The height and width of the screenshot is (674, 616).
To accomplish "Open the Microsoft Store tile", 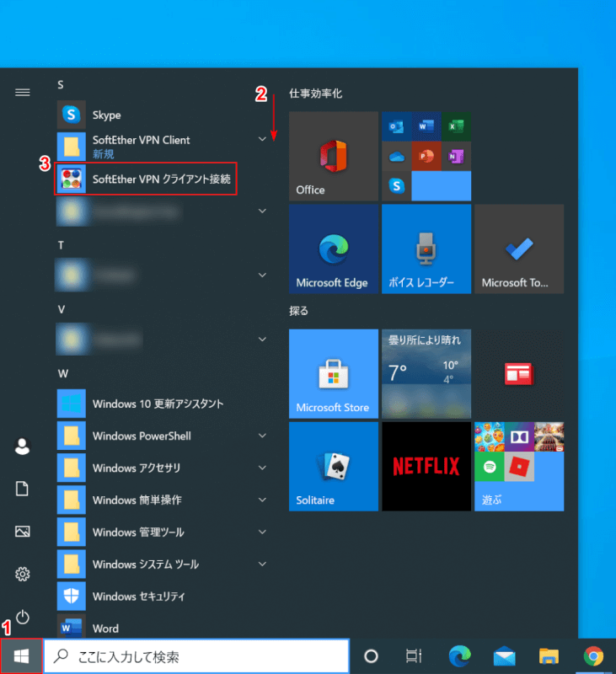I will point(334,373).
